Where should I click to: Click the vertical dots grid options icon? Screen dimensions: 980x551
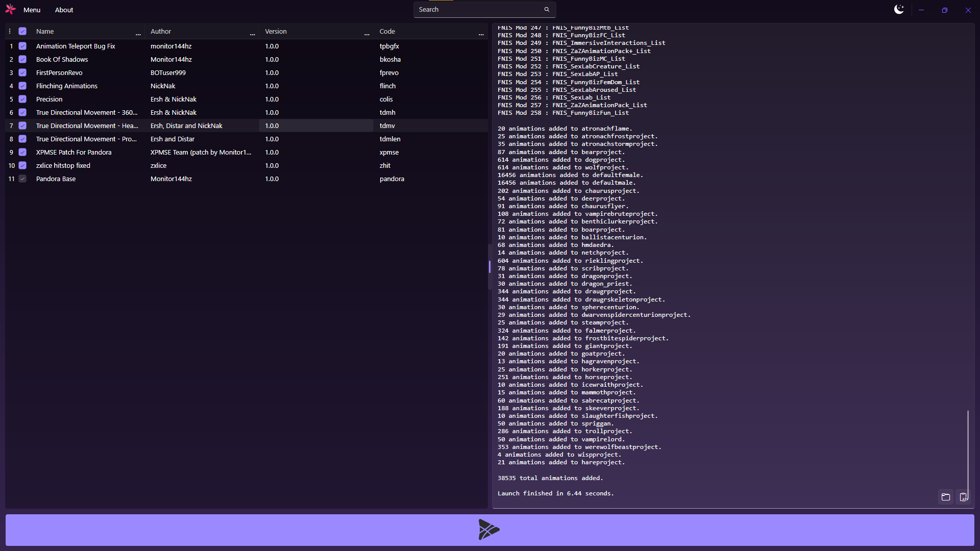pyautogui.click(x=10, y=31)
